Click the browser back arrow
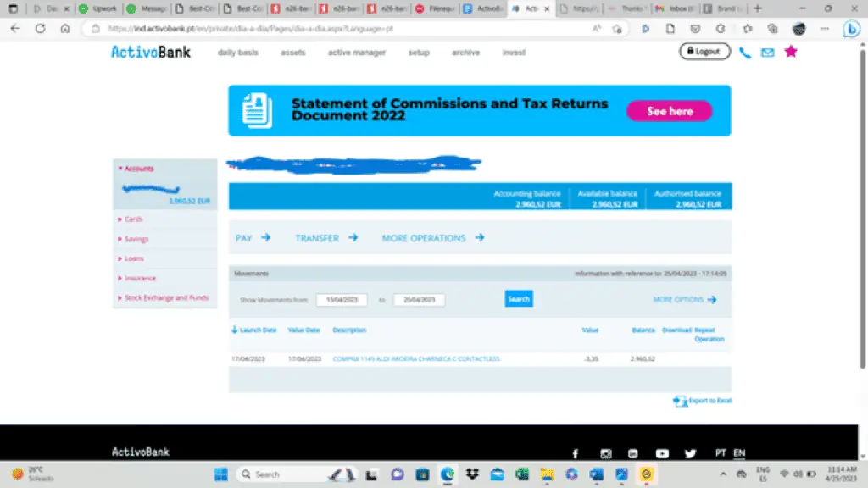868x488 pixels. [15, 28]
